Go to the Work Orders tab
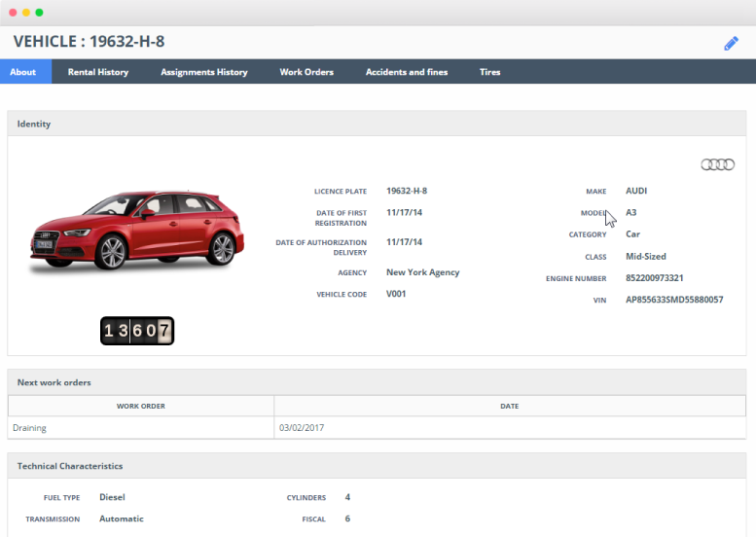756x537 pixels. coord(306,72)
